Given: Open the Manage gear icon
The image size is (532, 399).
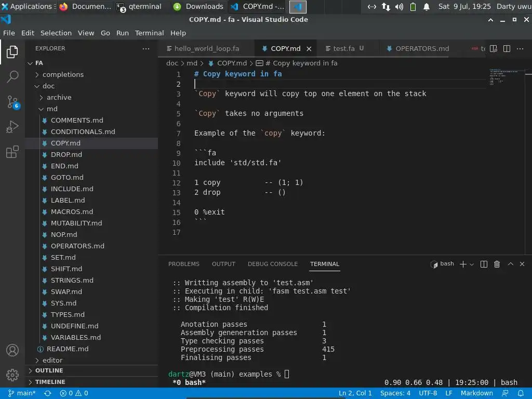Looking at the screenshot, I should [12, 375].
